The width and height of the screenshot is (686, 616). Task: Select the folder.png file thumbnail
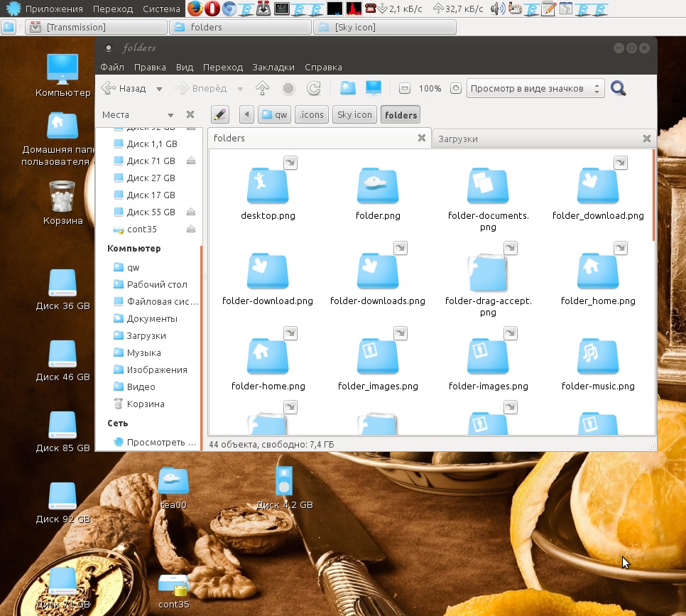pyautogui.click(x=378, y=185)
